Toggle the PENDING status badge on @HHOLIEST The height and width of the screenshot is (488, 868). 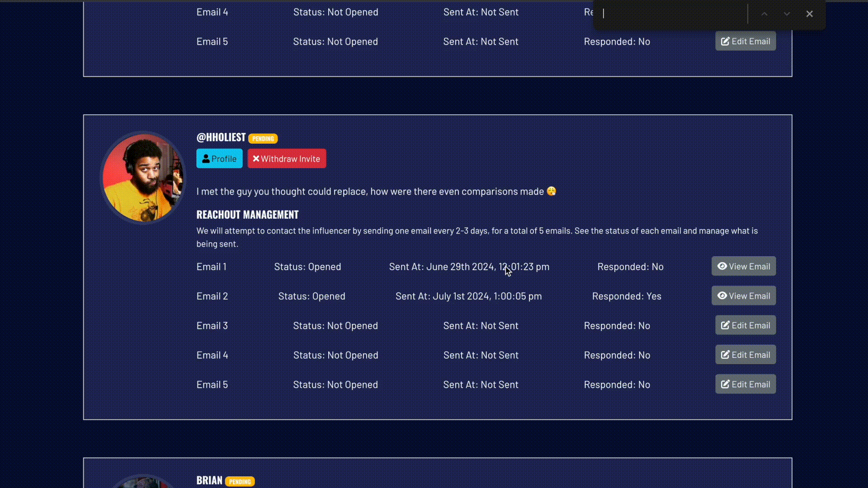(x=263, y=138)
